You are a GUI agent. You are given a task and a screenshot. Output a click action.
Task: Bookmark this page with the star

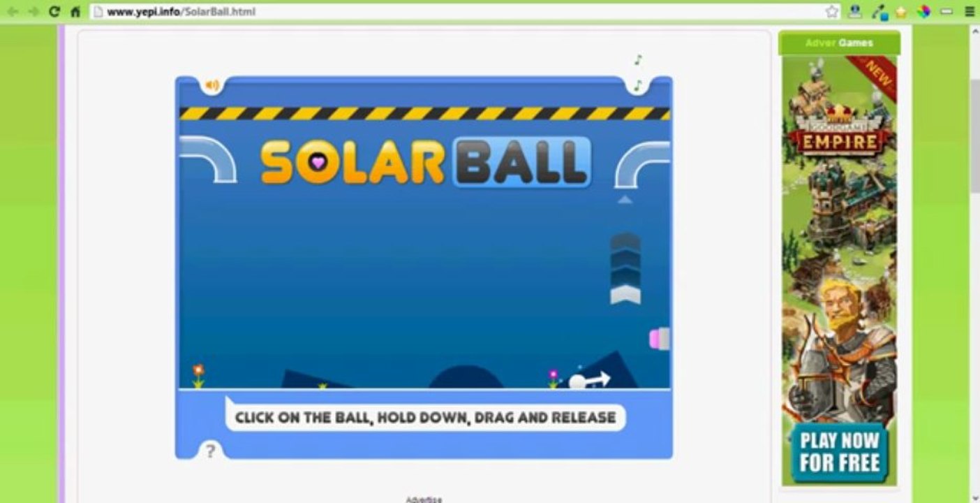[x=832, y=11]
